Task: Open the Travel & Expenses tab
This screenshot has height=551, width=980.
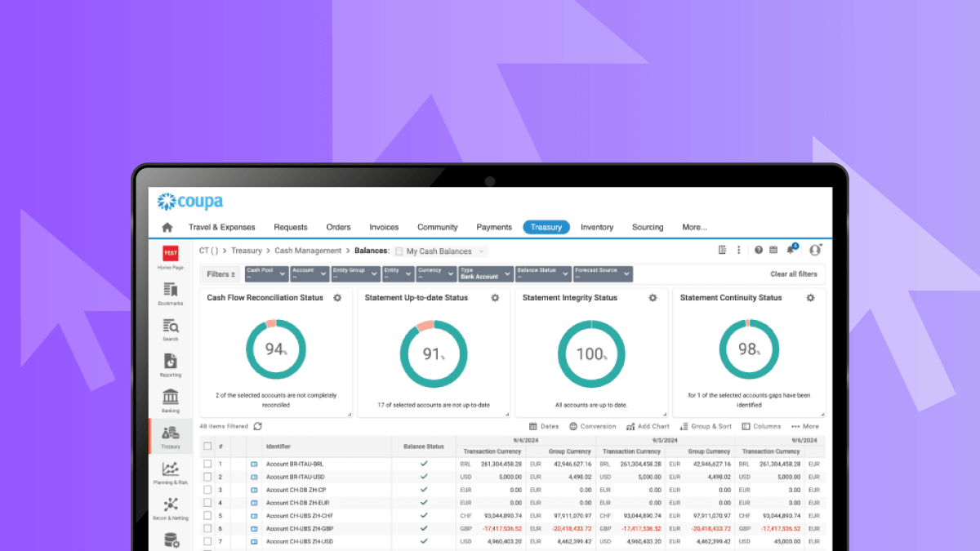Action: 222,228
